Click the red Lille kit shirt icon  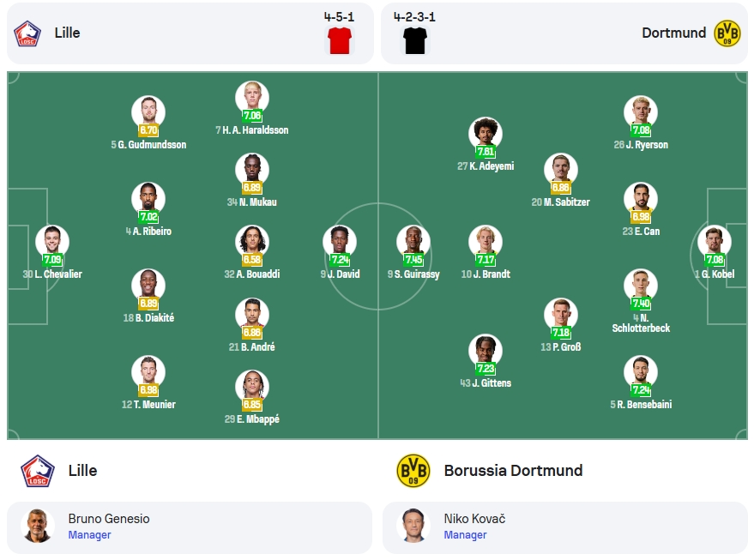[x=340, y=40]
